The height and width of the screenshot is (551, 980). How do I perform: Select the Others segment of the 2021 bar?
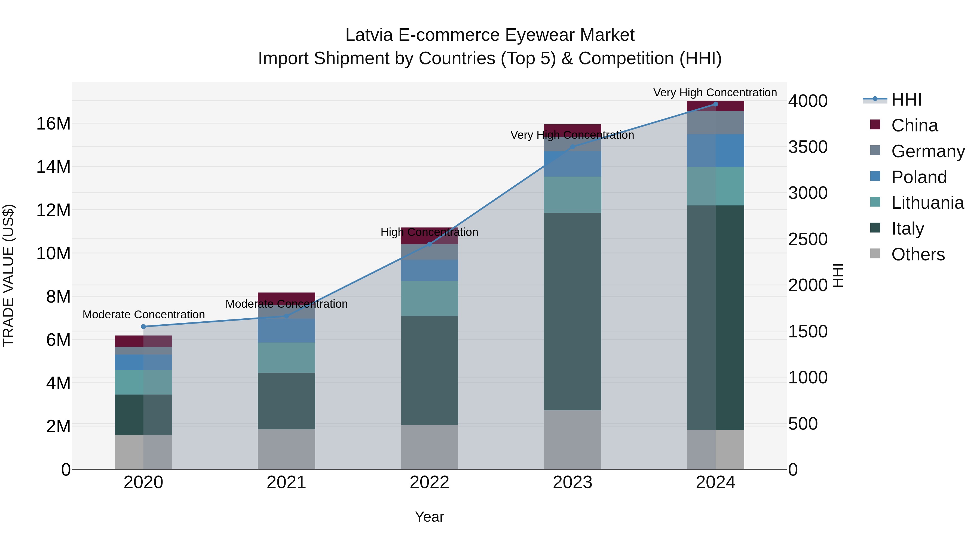pos(286,450)
